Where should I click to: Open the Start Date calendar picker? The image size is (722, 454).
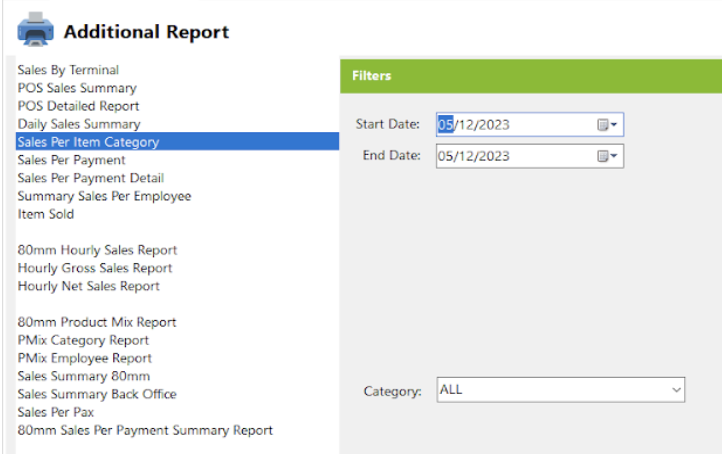click(608, 125)
